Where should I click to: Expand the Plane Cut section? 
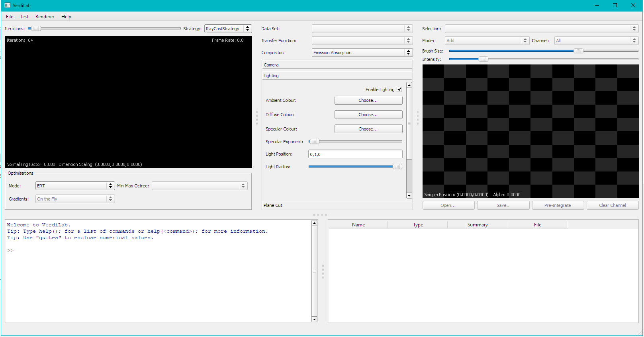[337, 205]
